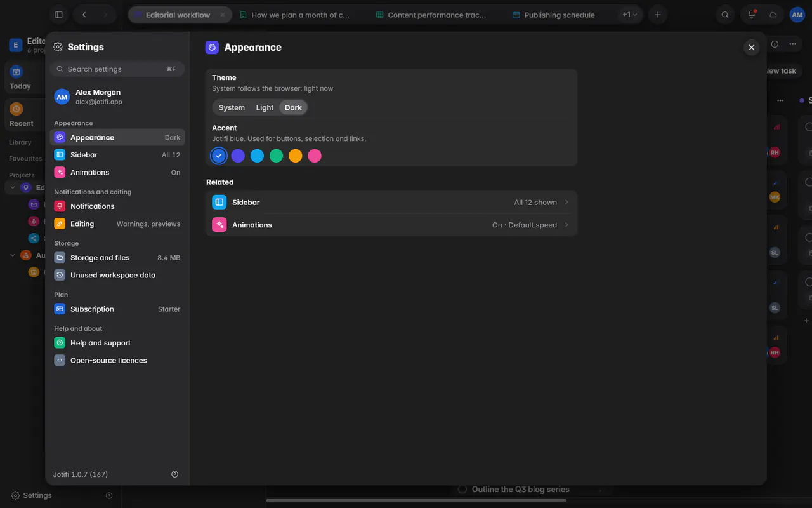
Task: Click the Editing pencil icon in settings list
Action: coord(60,224)
